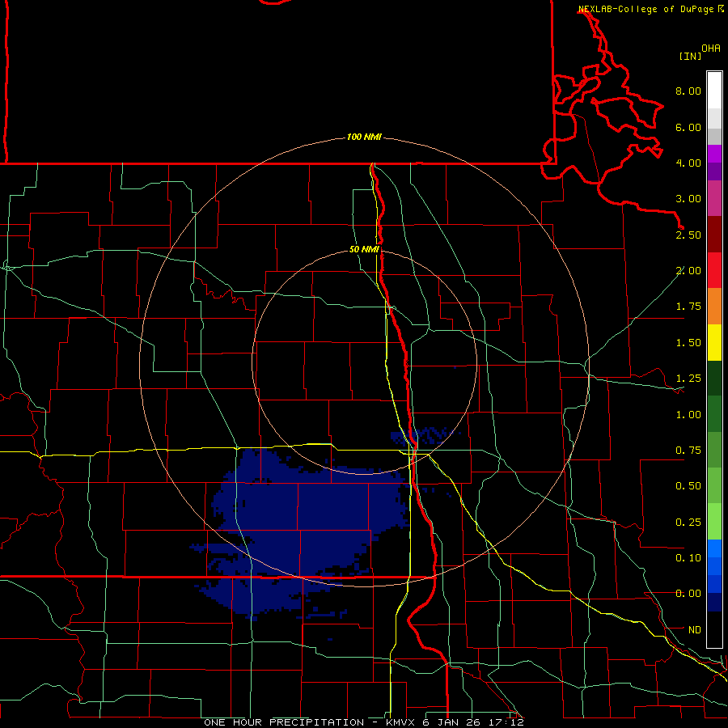Click the navy swatch just below 0.00
The image size is (728, 728).
pos(714,603)
